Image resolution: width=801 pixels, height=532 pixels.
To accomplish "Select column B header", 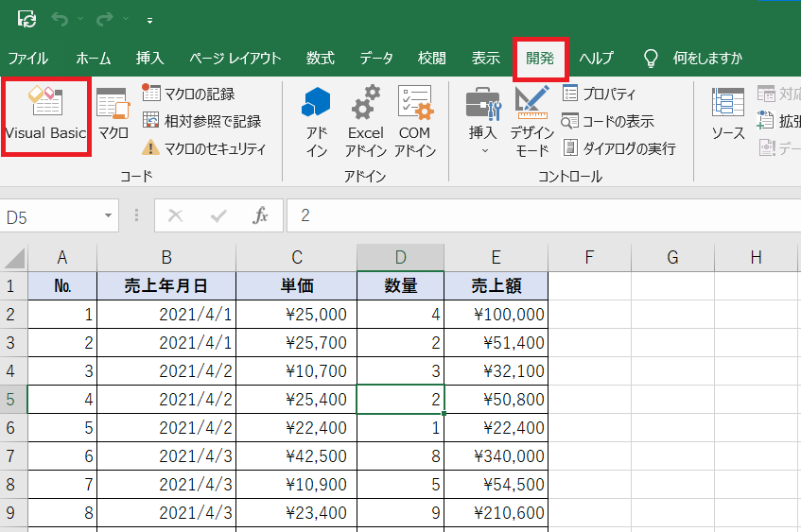I will pos(166,257).
